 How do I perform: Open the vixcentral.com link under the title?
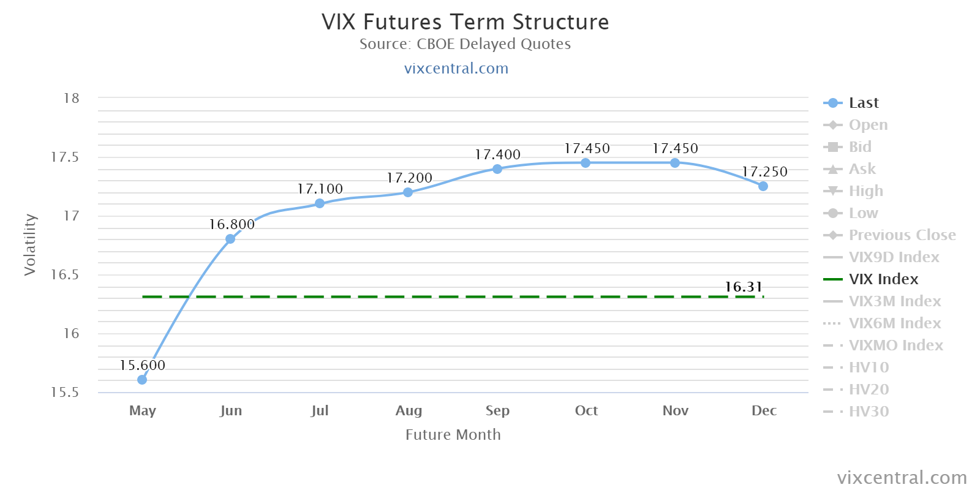click(x=456, y=68)
